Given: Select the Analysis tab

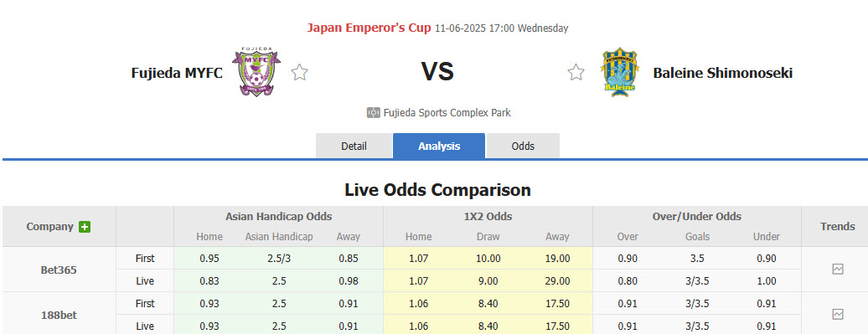Looking at the screenshot, I should 439,146.
